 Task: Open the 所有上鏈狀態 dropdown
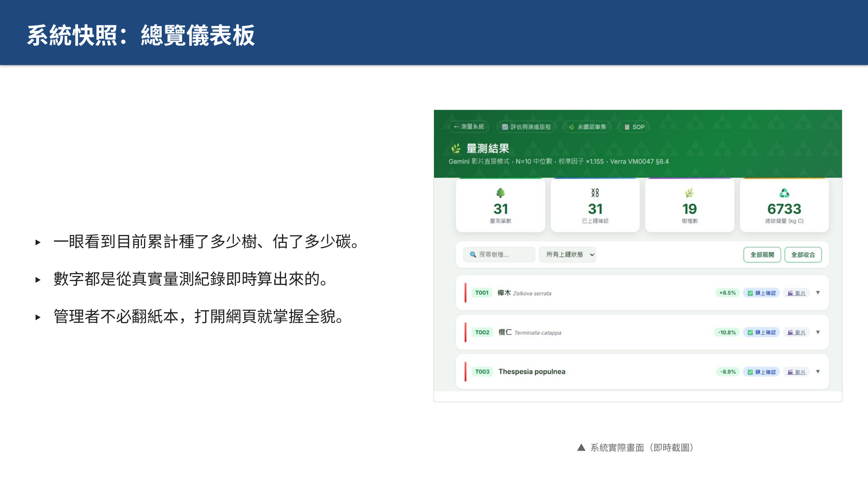point(567,255)
